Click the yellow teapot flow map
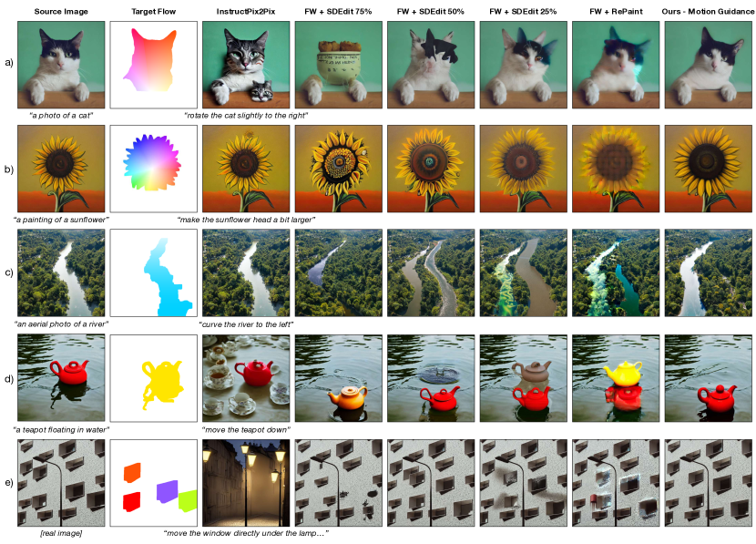The image size is (756, 544). tap(153, 378)
